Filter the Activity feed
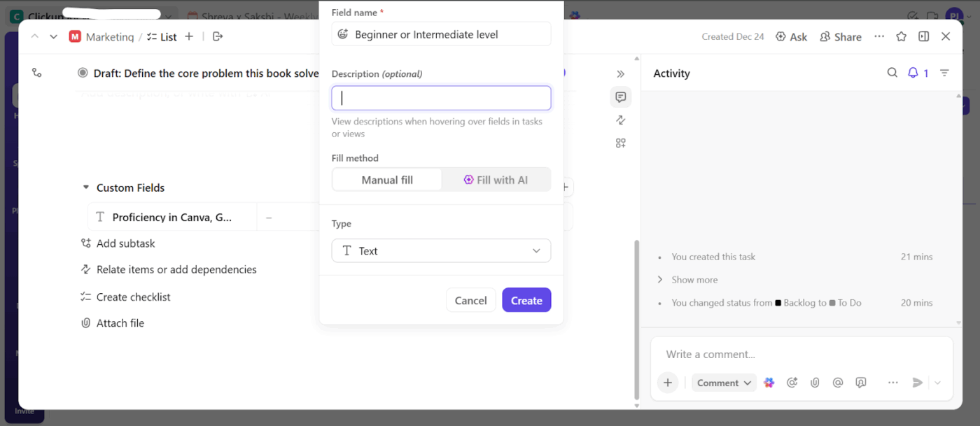Screen dimensions: 980x426 946,72
